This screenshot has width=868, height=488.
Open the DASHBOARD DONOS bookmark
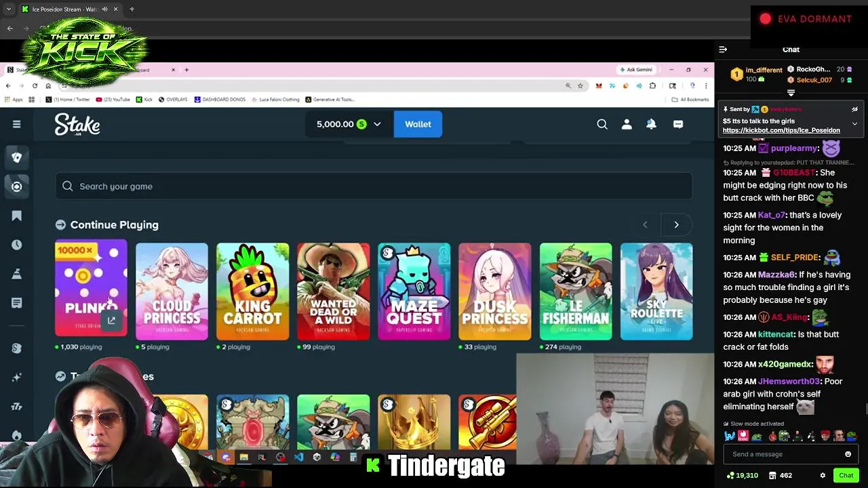220,100
